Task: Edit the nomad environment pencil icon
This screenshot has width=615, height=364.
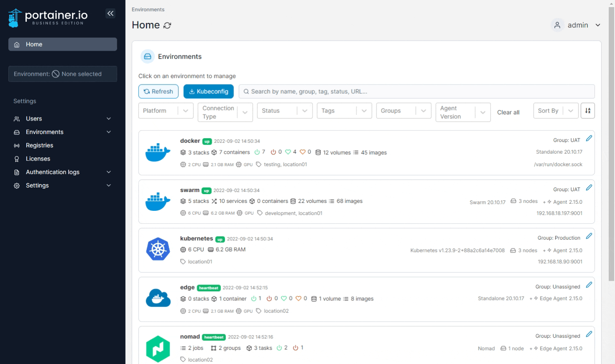Action: (x=589, y=334)
